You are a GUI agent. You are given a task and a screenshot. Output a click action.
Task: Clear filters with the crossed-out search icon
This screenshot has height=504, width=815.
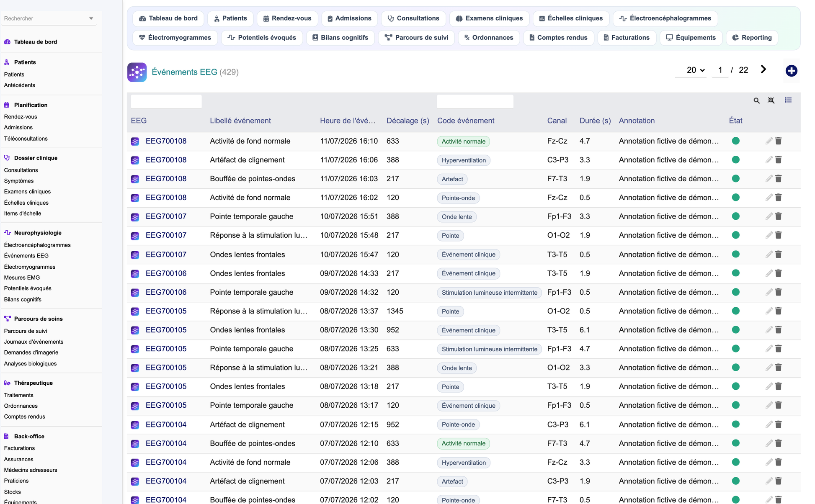[771, 100]
